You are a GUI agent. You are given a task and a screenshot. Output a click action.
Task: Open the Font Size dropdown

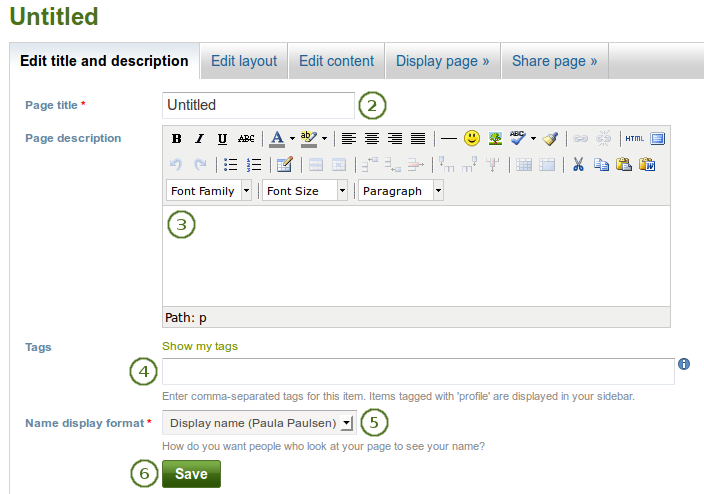pos(305,191)
